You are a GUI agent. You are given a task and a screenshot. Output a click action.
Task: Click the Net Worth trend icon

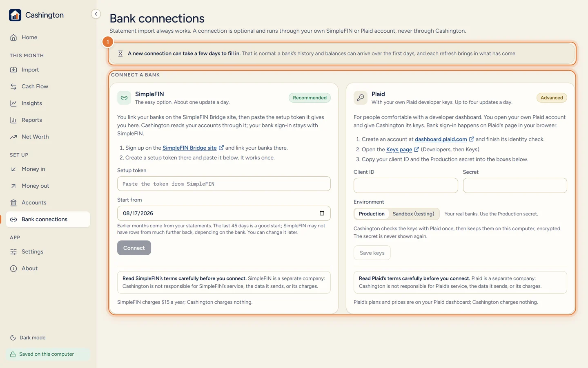pos(13,137)
